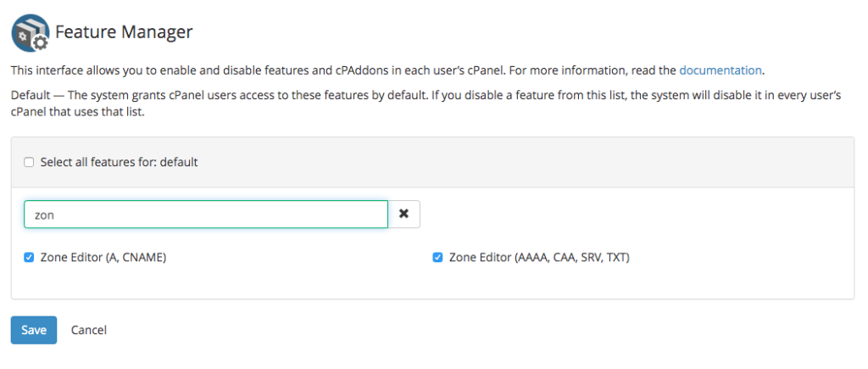Click the Cancel link
Viewport: 868px width, 369px height.
point(89,330)
